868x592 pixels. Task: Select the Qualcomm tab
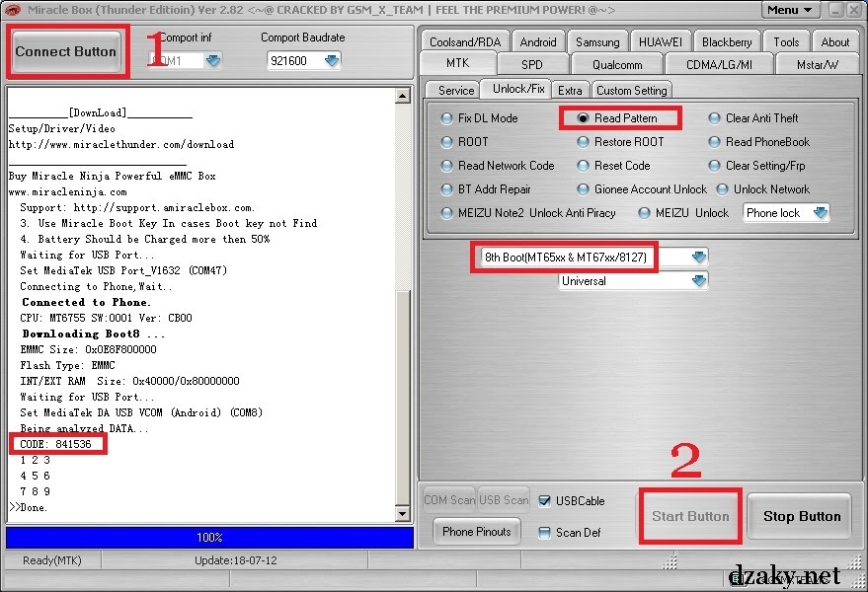pyautogui.click(x=617, y=64)
